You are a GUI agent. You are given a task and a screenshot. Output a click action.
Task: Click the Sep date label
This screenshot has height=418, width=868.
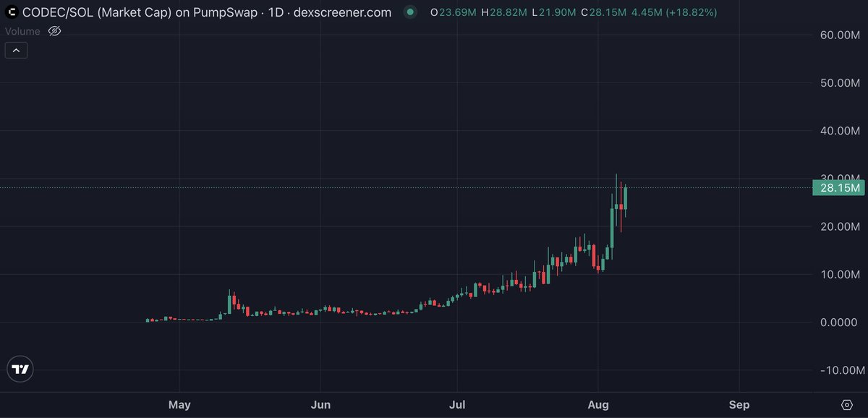pos(739,405)
